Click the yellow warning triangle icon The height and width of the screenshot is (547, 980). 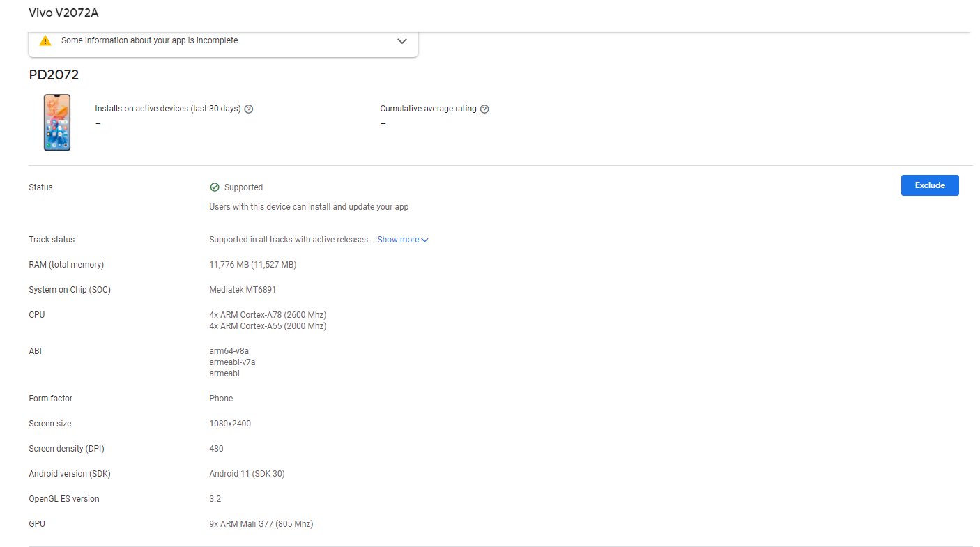[45, 40]
